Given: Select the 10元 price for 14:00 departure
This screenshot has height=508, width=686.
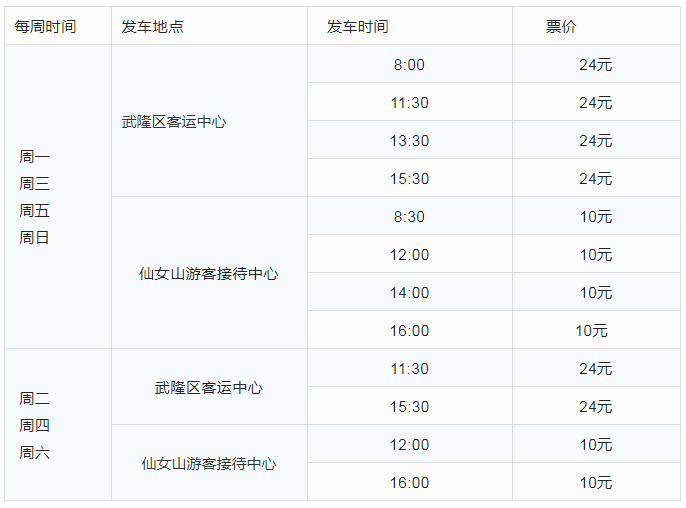Looking at the screenshot, I should tap(595, 293).
